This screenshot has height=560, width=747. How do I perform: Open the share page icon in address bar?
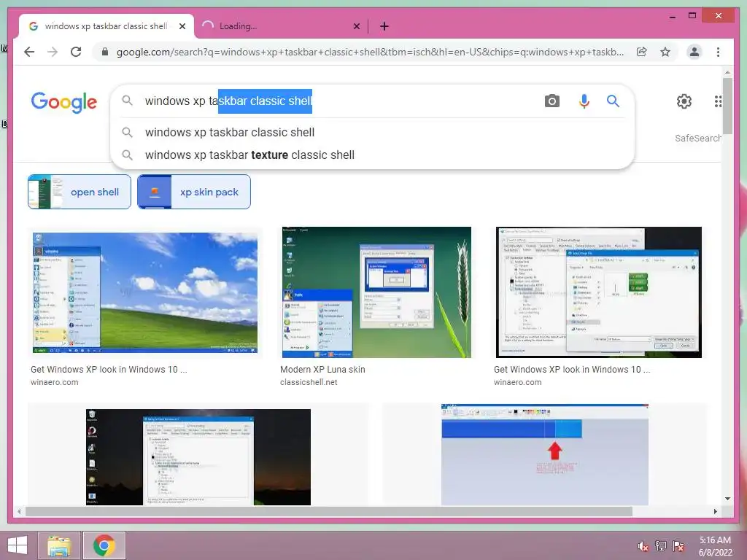coord(642,52)
